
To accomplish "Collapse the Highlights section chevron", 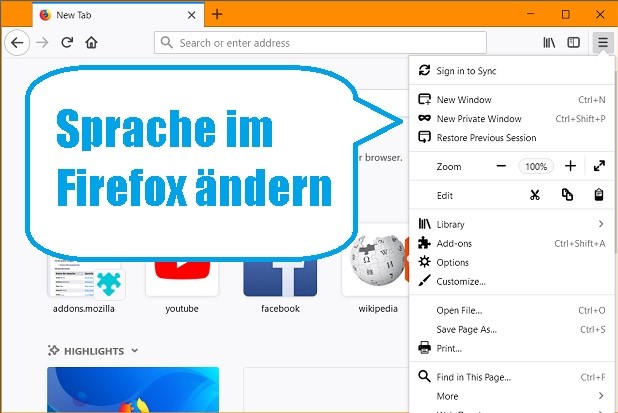I will tap(135, 350).
